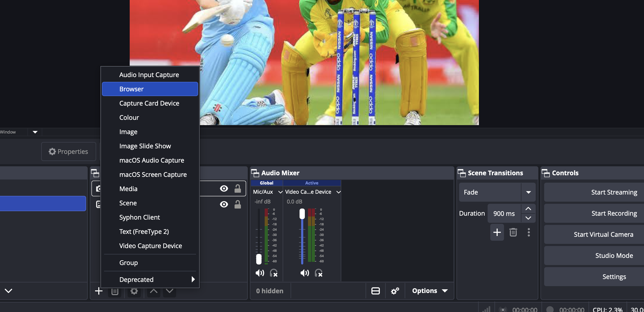Expand the Audio Mixer Options dropdown
The height and width of the screenshot is (312, 644).
(430, 291)
